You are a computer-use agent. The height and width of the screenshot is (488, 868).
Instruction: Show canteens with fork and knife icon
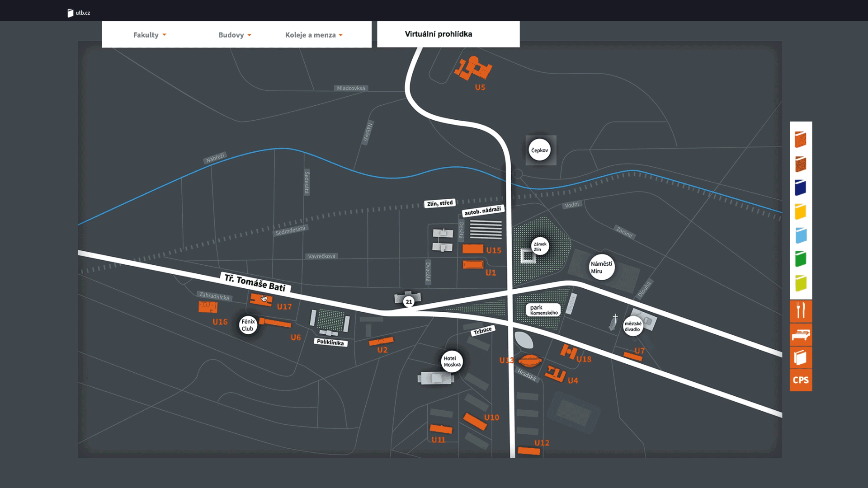click(x=801, y=311)
